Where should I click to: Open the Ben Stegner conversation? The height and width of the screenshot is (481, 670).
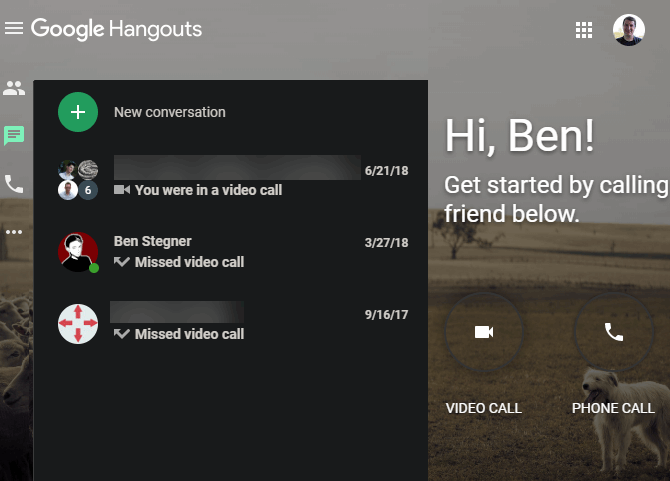[230, 251]
